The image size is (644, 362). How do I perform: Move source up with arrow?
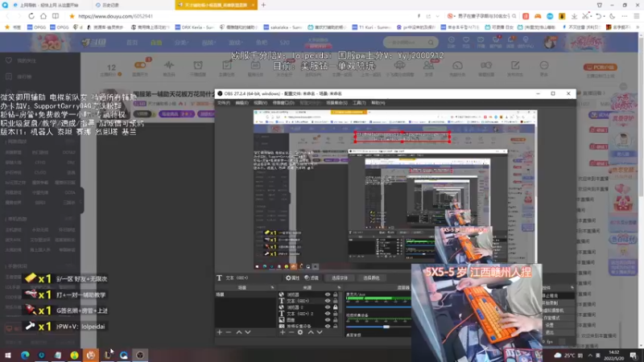311,332
